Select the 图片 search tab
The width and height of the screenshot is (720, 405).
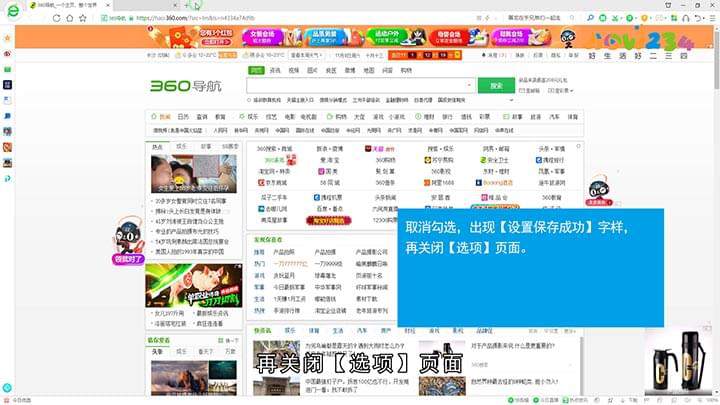click(x=312, y=70)
